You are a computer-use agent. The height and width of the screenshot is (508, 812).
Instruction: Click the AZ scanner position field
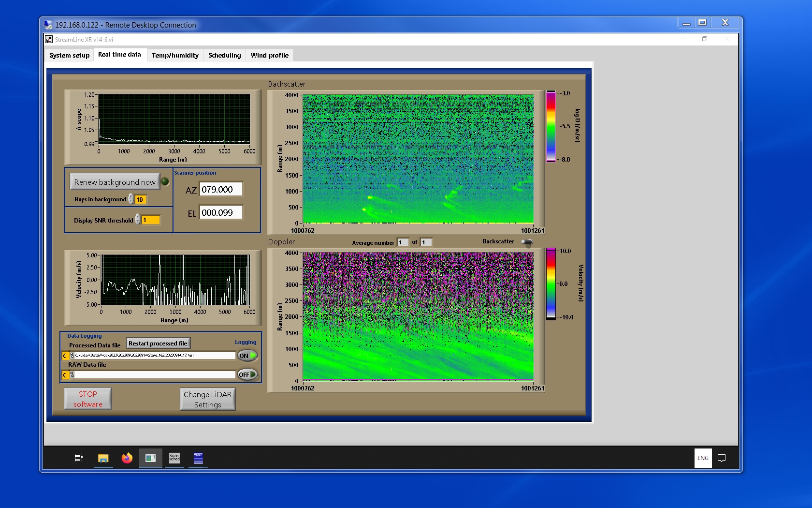221,190
